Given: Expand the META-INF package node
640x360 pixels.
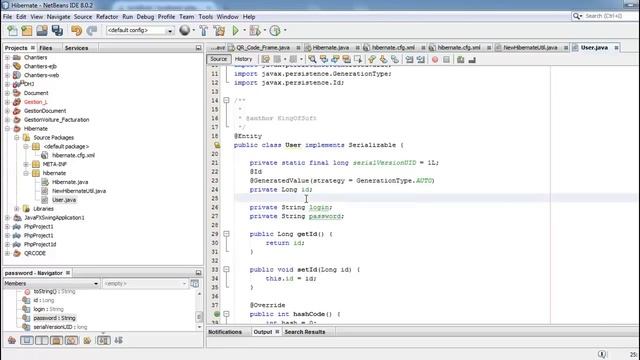Looking at the screenshot, I should [x=26, y=164].
